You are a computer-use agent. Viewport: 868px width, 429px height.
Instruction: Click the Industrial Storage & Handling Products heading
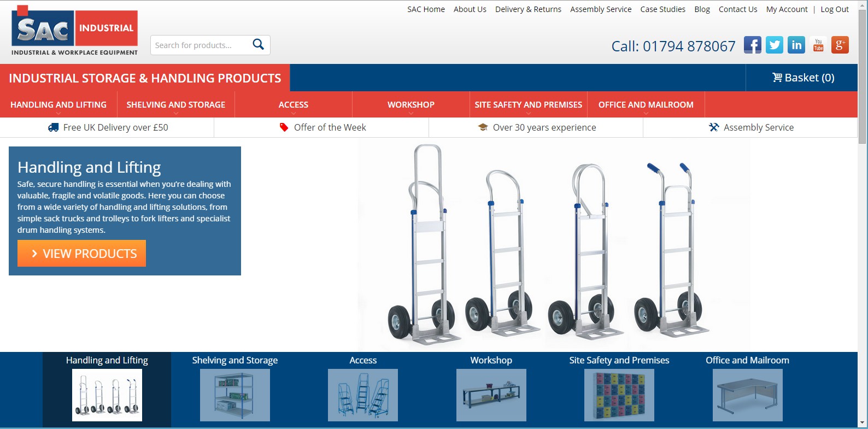pos(145,78)
